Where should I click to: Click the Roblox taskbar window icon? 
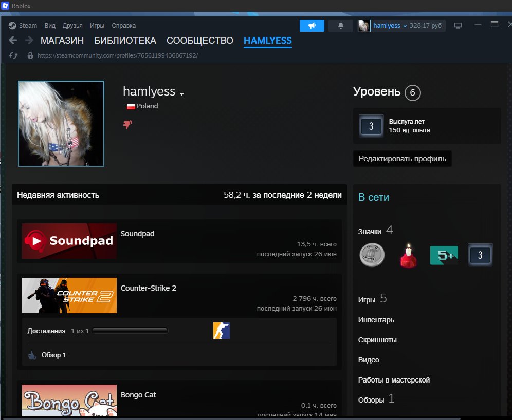5,6
